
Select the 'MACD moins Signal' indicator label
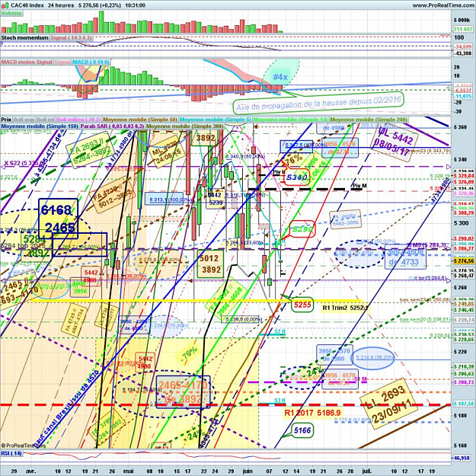tap(27, 62)
